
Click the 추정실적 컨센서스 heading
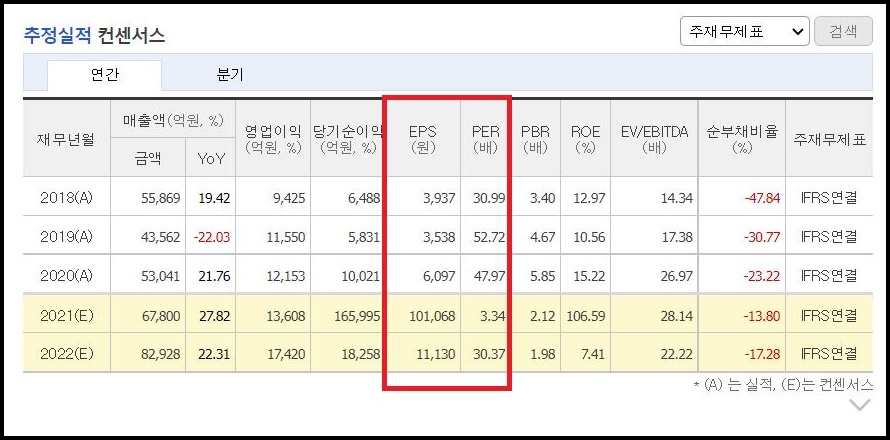pyautogui.click(x=94, y=36)
